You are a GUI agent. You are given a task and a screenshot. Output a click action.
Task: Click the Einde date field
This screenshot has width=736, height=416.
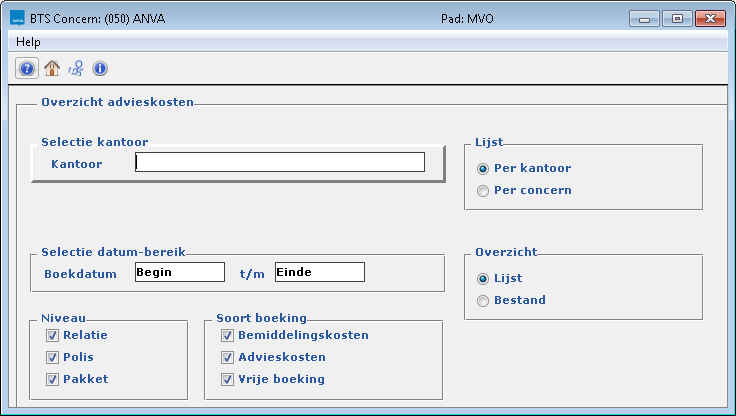pos(320,272)
